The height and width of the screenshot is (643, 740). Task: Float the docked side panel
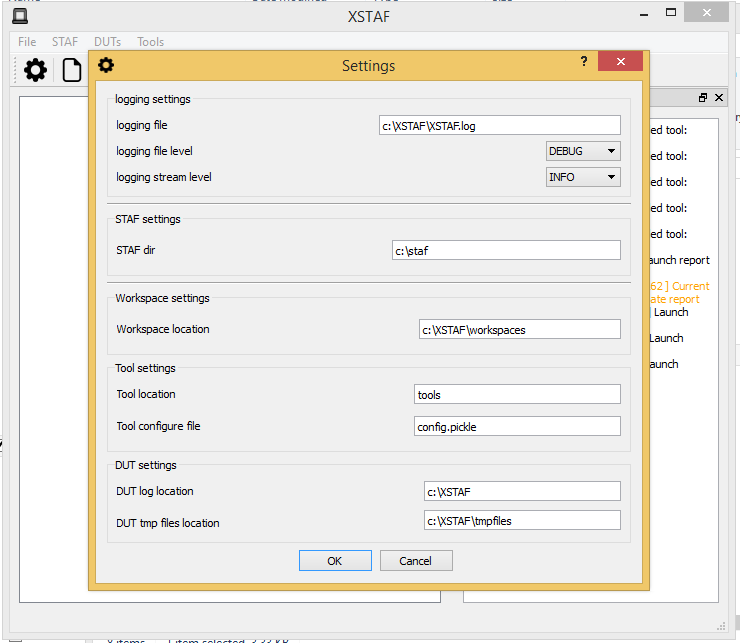click(x=703, y=98)
